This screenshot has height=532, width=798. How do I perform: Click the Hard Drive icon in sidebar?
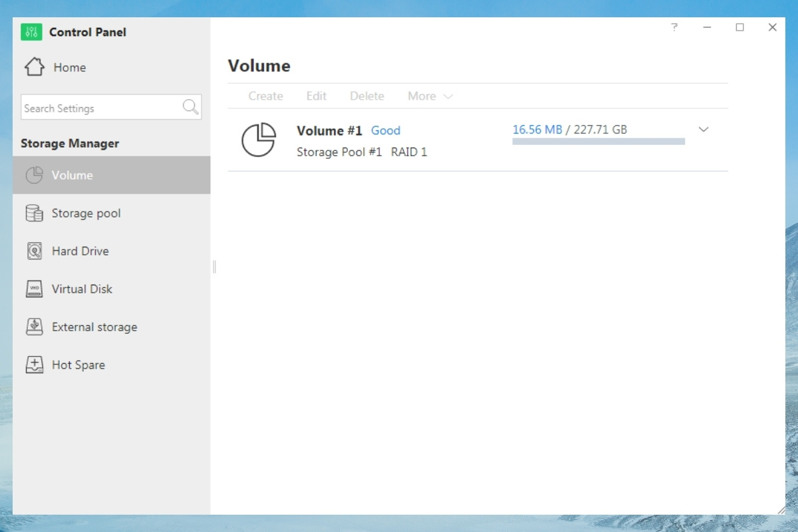coord(34,251)
